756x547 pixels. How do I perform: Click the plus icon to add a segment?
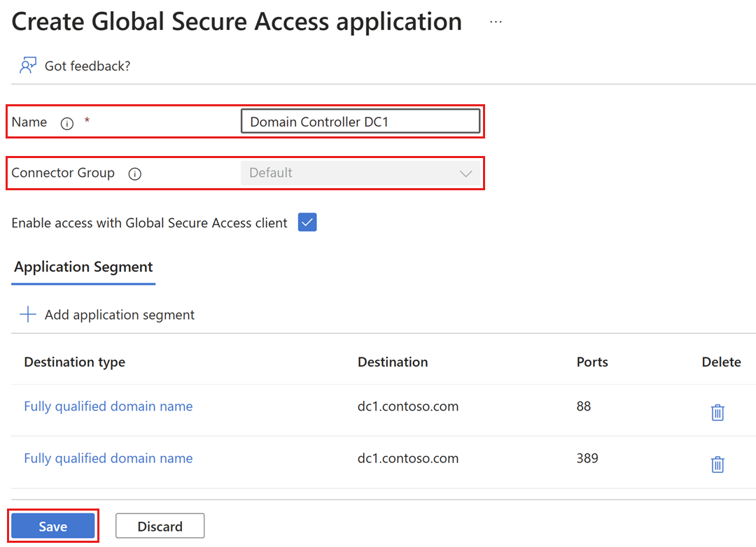[28, 315]
